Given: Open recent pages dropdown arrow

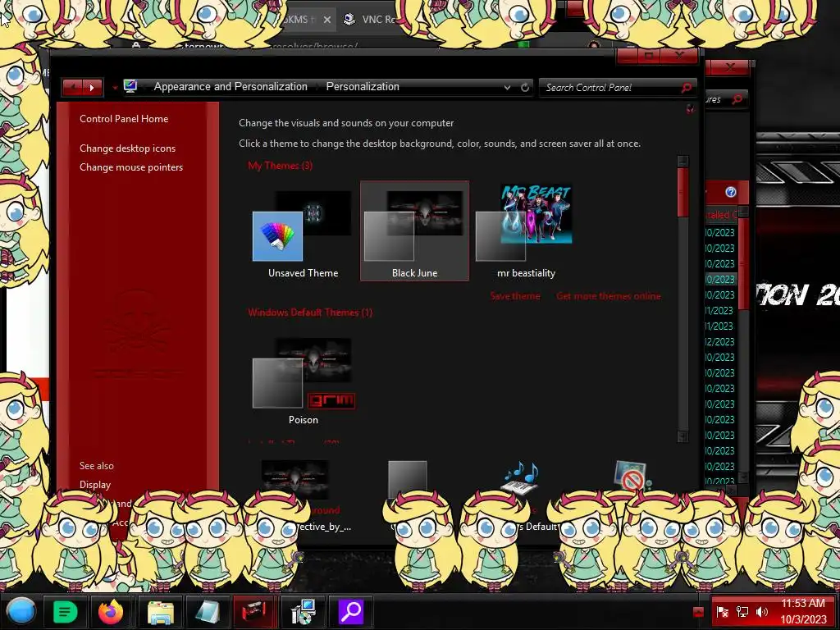Looking at the screenshot, I should coord(114,88).
